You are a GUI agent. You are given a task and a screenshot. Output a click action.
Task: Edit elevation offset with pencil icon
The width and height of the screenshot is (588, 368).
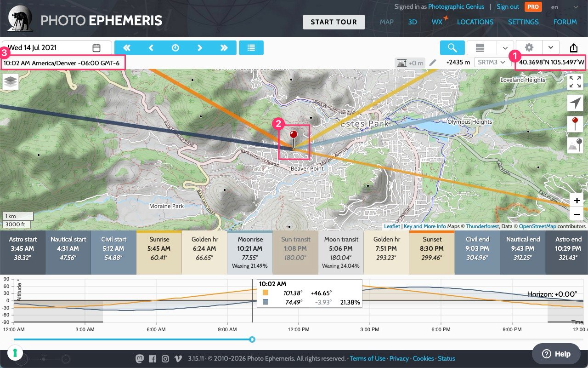(433, 63)
